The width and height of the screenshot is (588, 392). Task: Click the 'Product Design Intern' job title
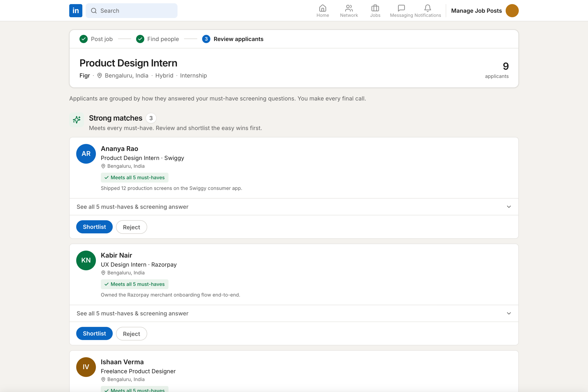[x=128, y=63]
